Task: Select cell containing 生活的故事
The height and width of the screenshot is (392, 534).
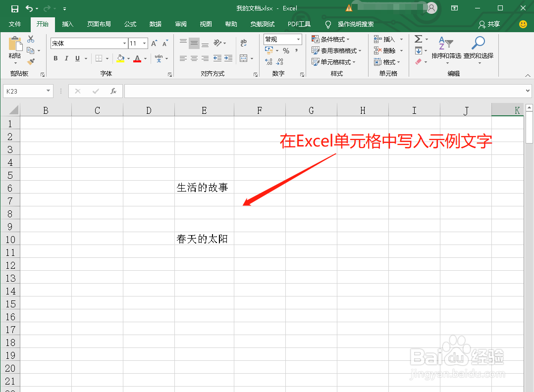Action: [204, 187]
